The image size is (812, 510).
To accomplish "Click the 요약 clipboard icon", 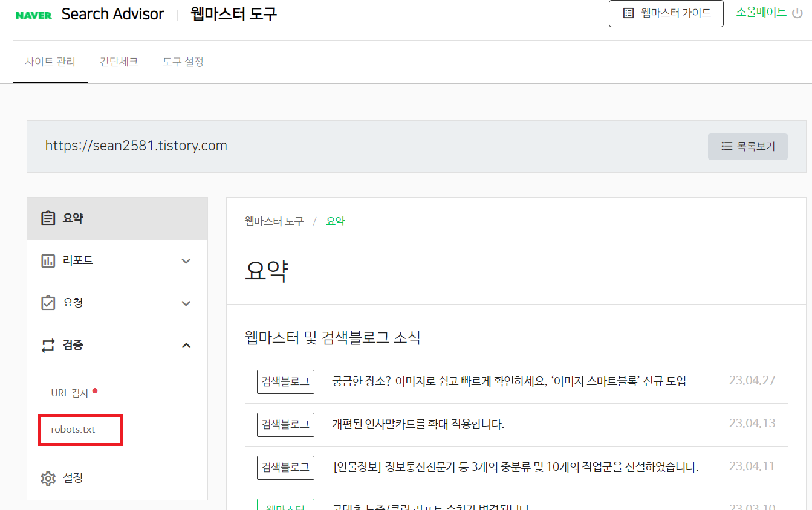I will pos(48,218).
